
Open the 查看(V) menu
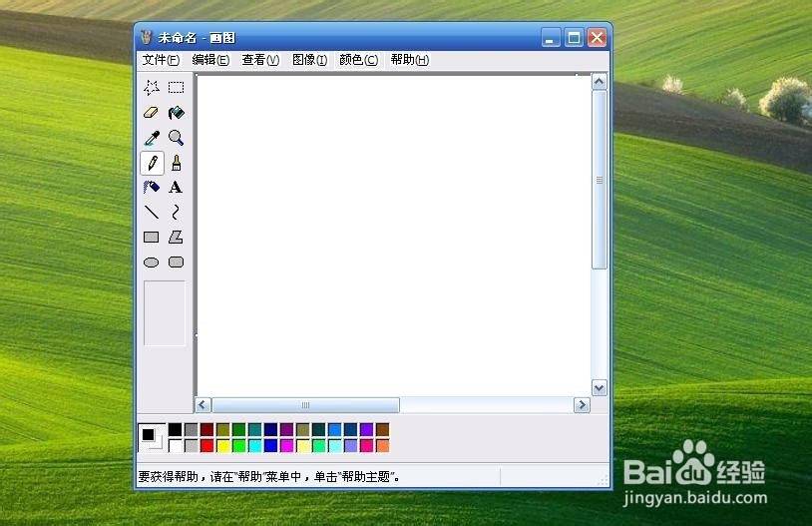click(260, 60)
